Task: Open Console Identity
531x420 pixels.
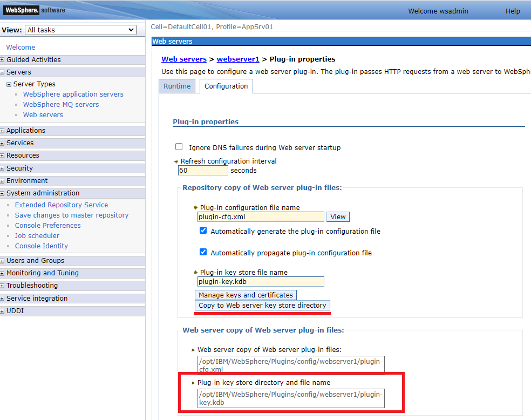Action: pyautogui.click(x=42, y=246)
